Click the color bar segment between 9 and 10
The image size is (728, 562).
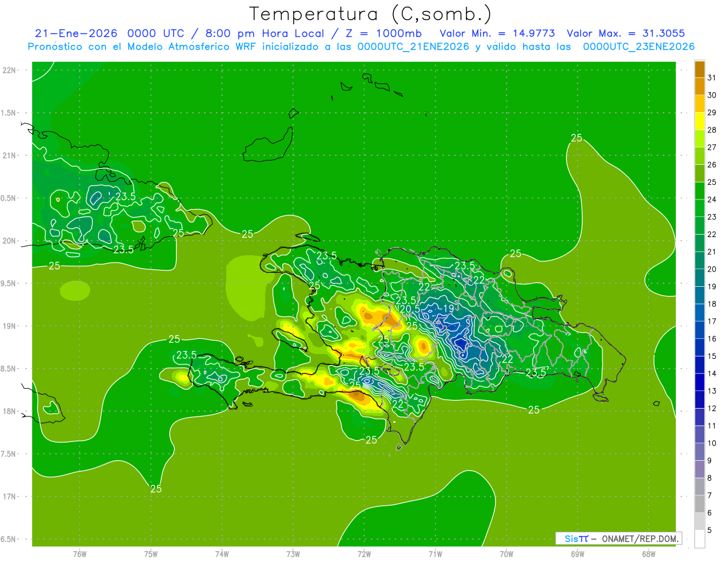tap(699, 452)
